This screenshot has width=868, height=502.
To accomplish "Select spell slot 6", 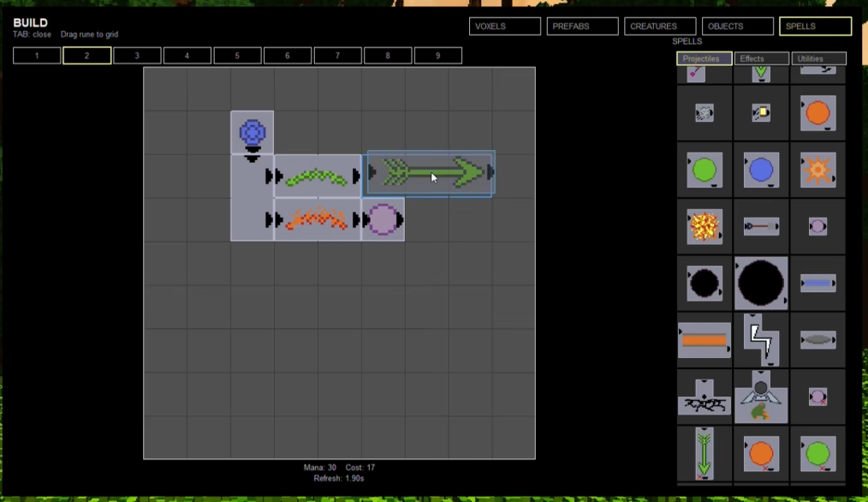I will tap(288, 56).
